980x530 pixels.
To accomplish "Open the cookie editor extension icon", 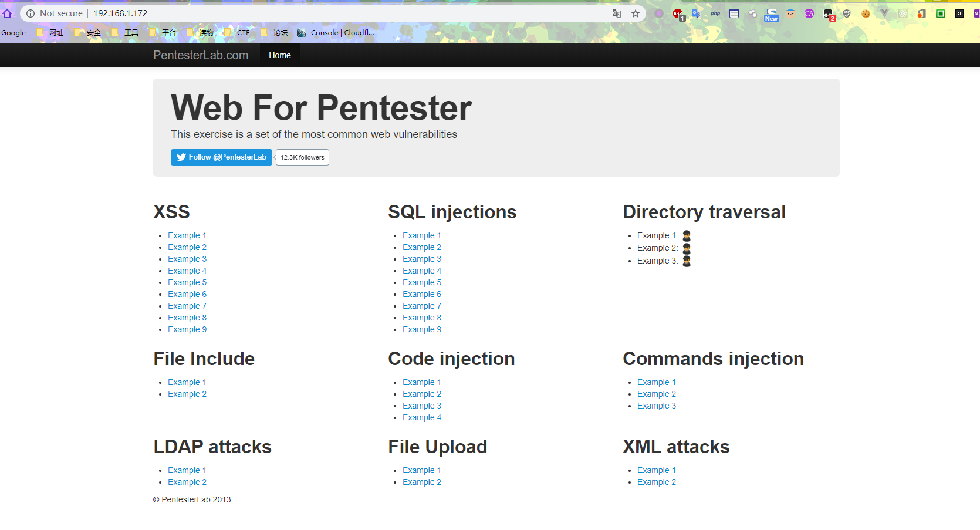I will 866,13.
